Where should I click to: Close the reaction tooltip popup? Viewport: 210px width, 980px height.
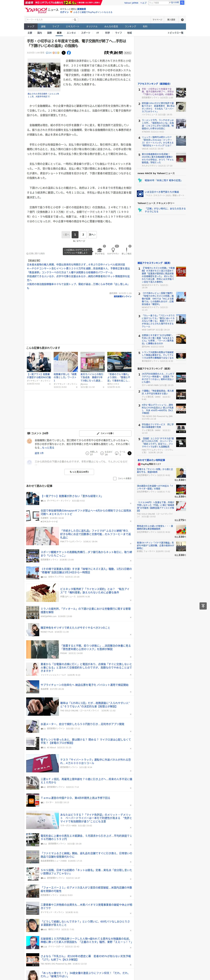(91, 250)
